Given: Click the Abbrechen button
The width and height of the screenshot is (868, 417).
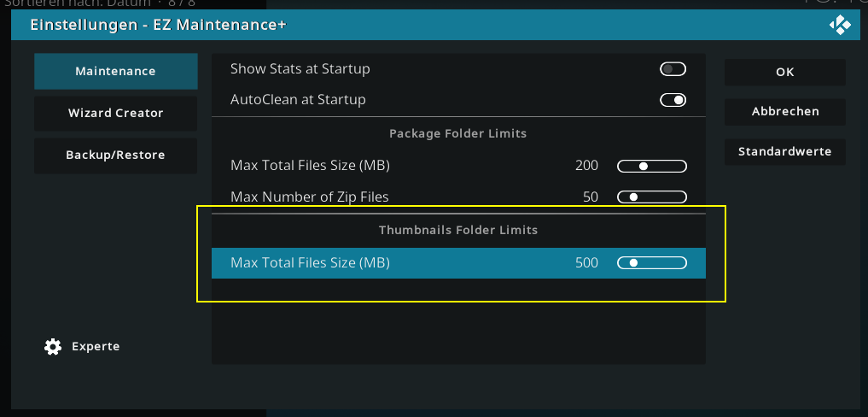Looking at the screenshot, I should tap(785, 112).
